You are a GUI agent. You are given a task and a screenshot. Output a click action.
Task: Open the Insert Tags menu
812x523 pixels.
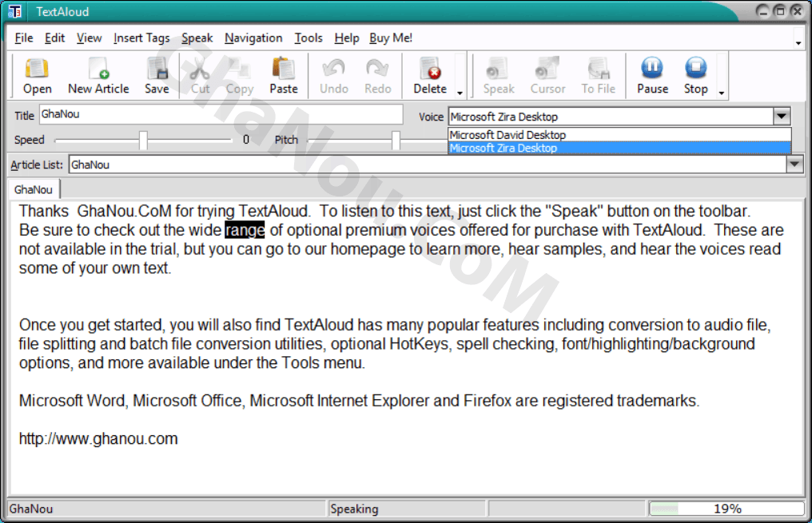point(141,38)
